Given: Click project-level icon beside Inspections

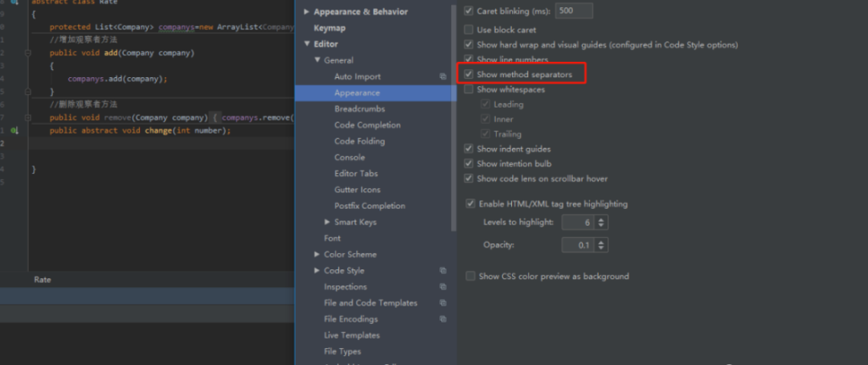Looking at the screenshot, I should [443, 287].
